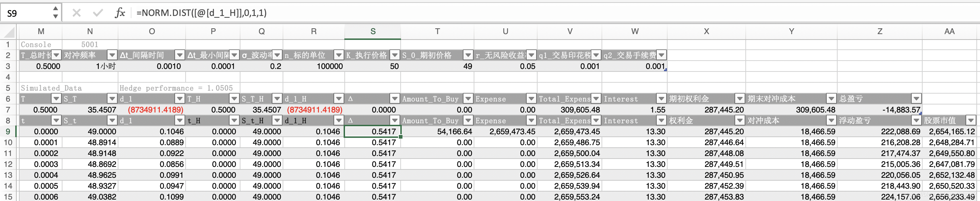
Task: Click the name box up arrow
Action: point(56,8)
